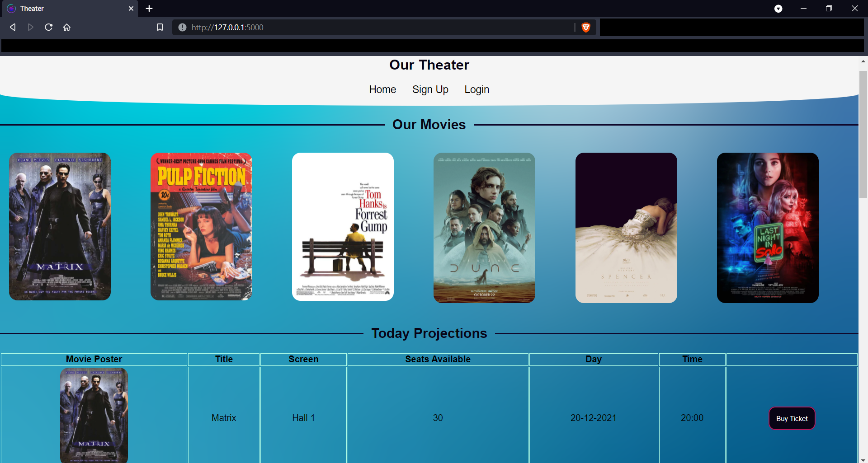Click the page scrollbar thumb
Viewport: 868px width, 463px height.
[863, 134]
